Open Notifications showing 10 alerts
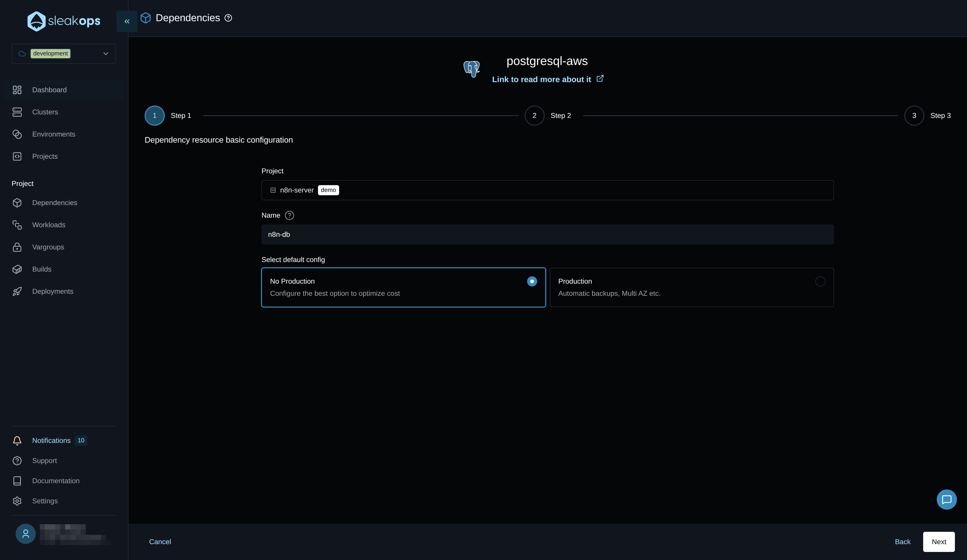This screenshot has width=967, height=560. tap(51, 440)
